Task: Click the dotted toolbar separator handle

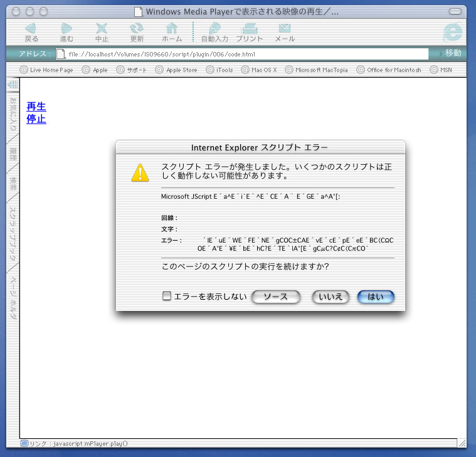Action: [x=193, y=31]
